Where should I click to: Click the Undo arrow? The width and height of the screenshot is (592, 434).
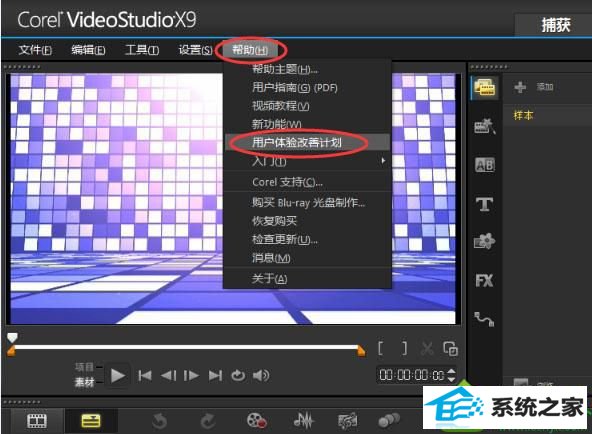coord(159,421)
